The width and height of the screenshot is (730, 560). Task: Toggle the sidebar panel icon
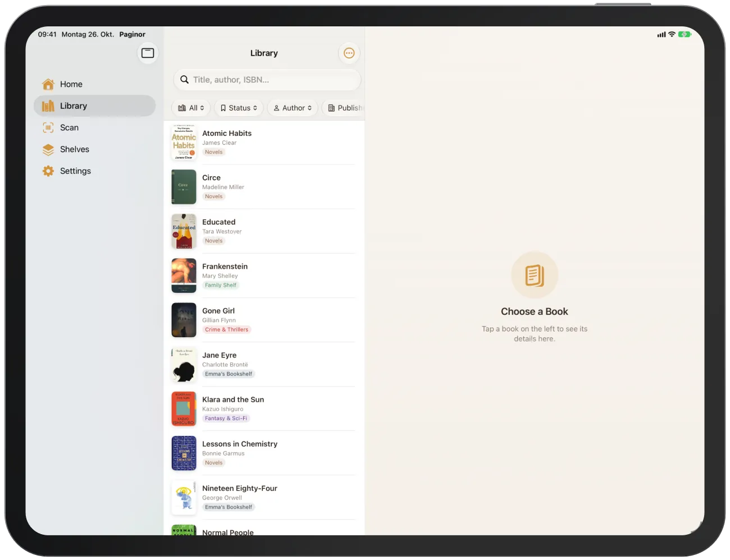[x=148, y=53]
